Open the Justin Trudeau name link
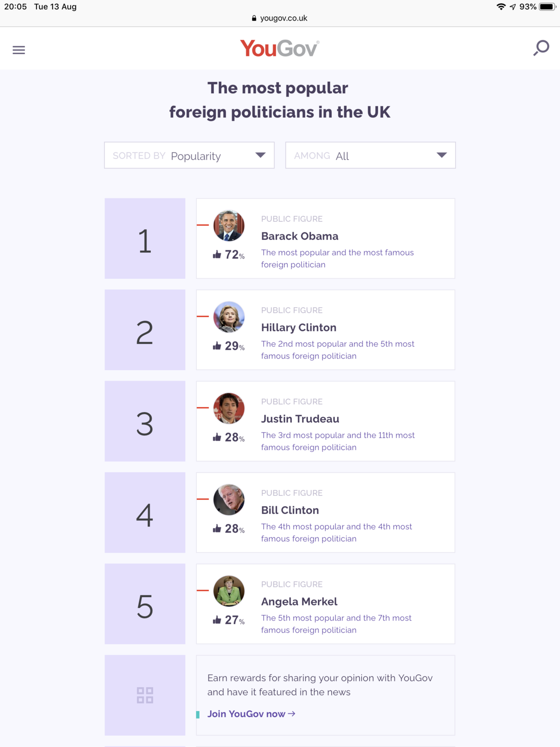 (x=300, y=419)
